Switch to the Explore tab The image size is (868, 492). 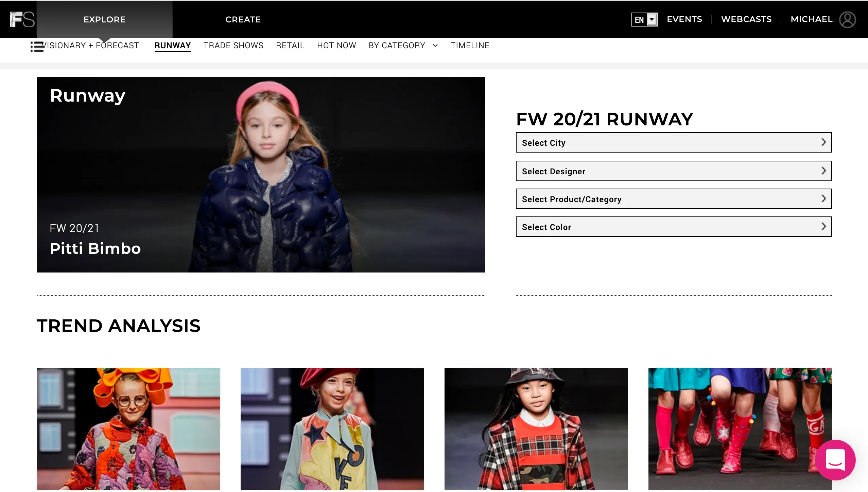pyautogui.click(x=105, y=19)
